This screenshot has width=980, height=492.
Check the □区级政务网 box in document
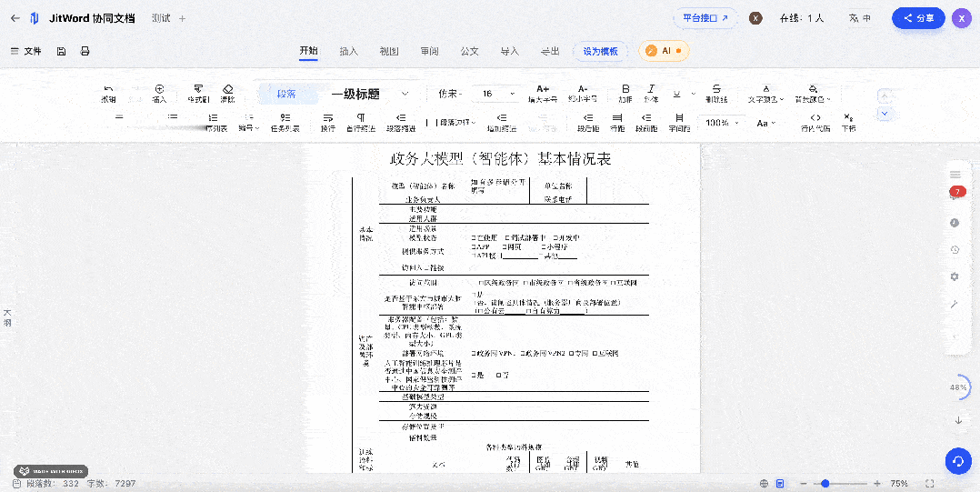(481, 283)
